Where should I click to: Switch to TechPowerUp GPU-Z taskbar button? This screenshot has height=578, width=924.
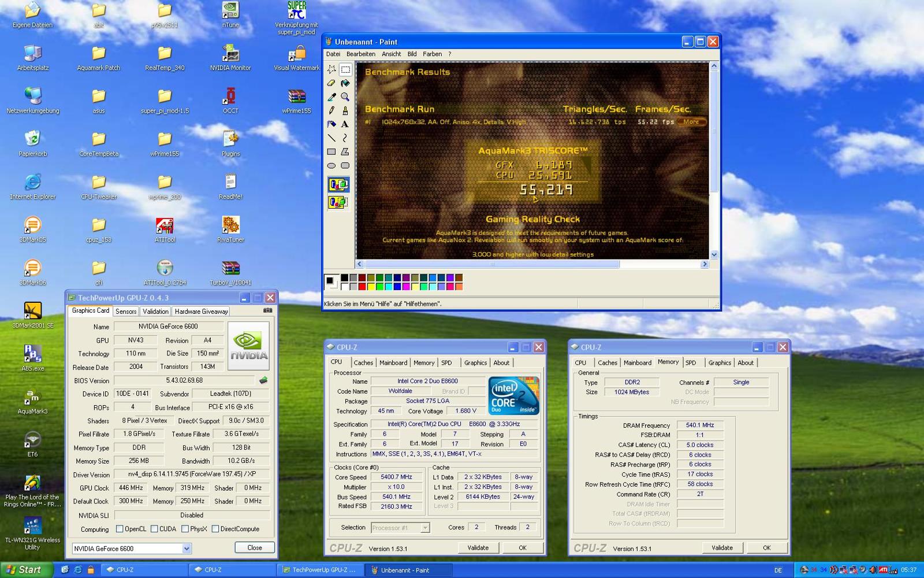[321, 570]
